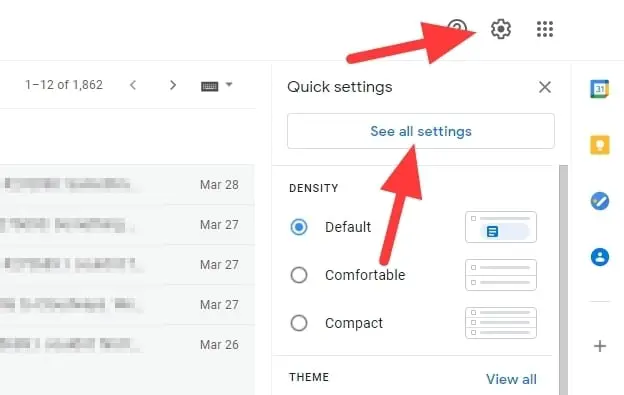Open the Google apps grid
Screen dimensions: 624x395
point(545,29)
